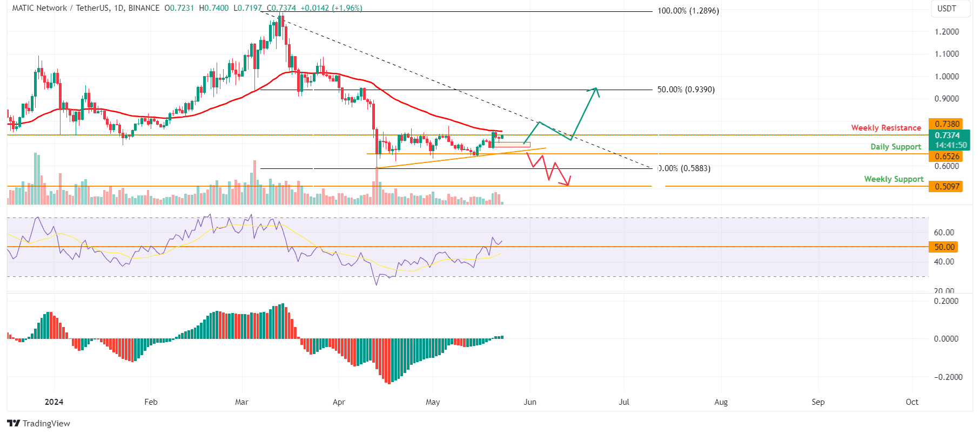Select the Weekly Resistance label

coord(886,128)
